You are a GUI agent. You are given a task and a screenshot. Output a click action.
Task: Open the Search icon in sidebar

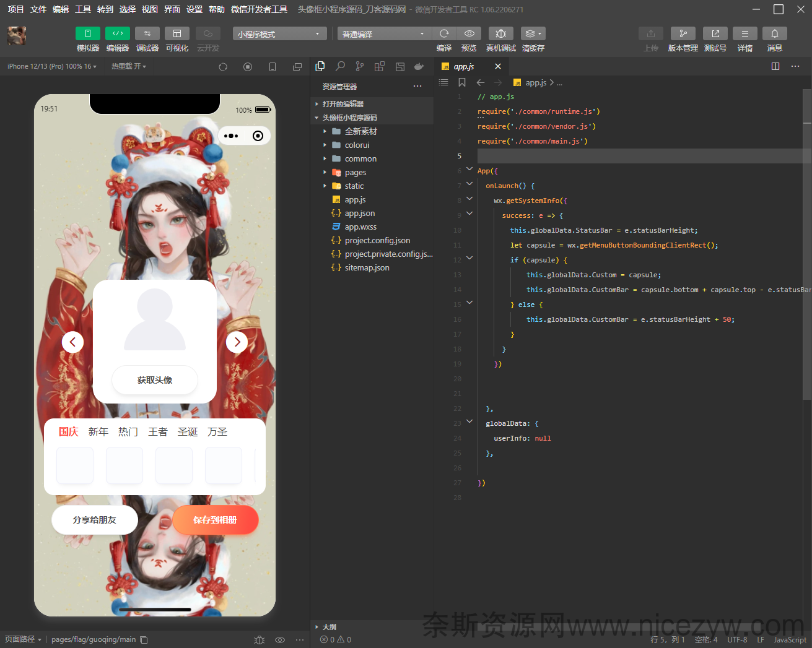click(340, 66)
